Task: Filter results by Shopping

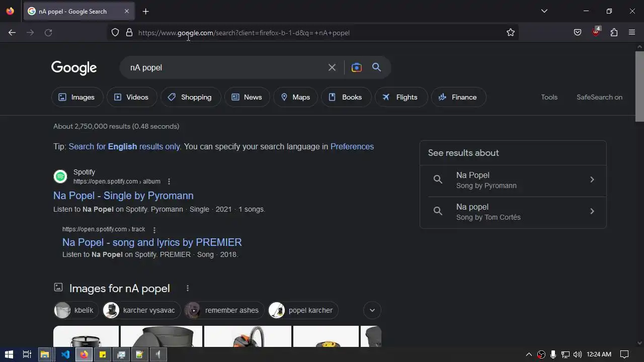Action: pyautogui.click(x=190, y=97)
